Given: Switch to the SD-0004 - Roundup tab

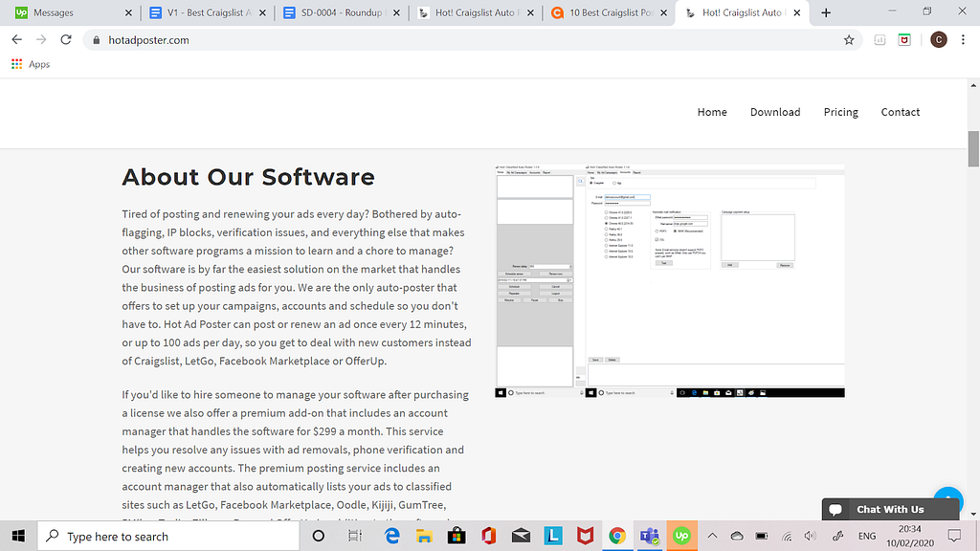Looking at the screenshot, I should [336, 12].
